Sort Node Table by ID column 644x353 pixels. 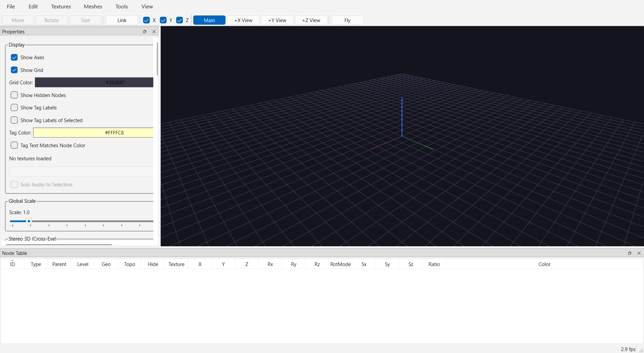point(12,264)
